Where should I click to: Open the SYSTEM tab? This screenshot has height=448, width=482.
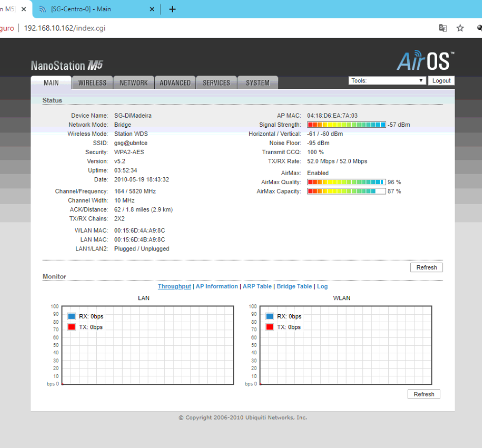pos(258,82)
